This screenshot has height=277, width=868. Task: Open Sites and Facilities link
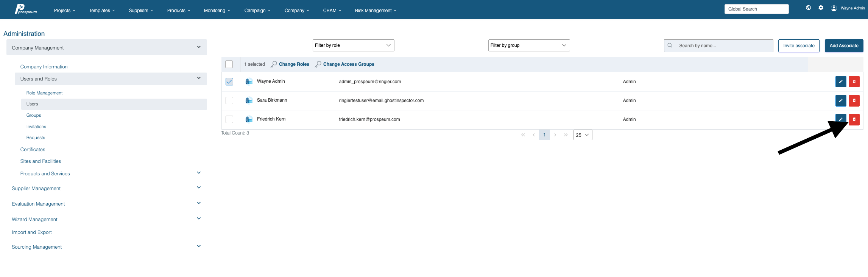pos(41,161)
